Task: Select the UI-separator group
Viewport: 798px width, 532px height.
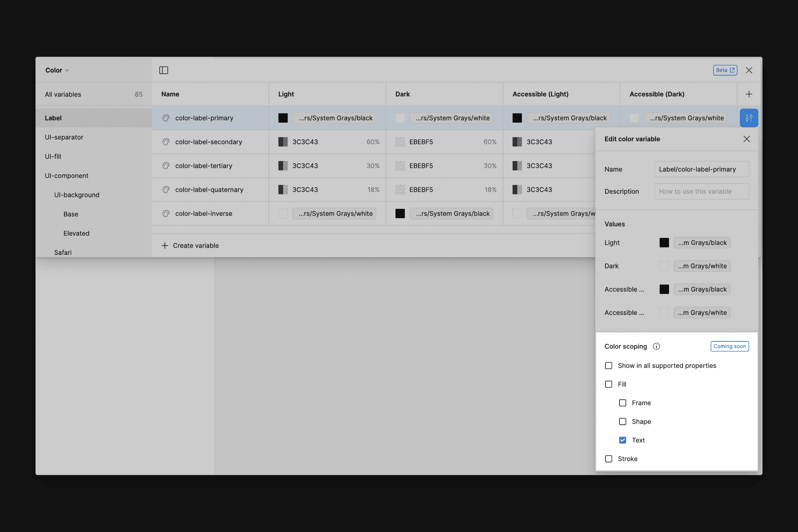Action: [x=64, y=137]
